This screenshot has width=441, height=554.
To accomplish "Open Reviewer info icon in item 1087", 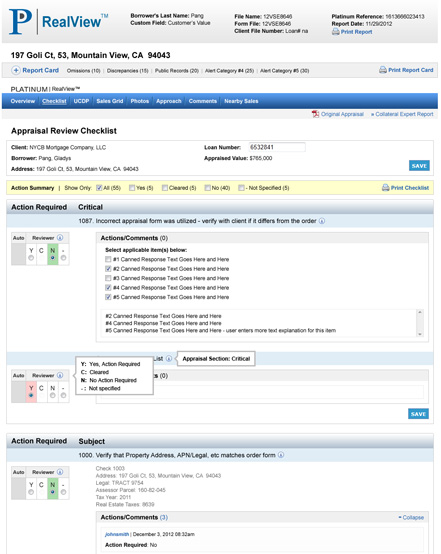I will 60,238.
